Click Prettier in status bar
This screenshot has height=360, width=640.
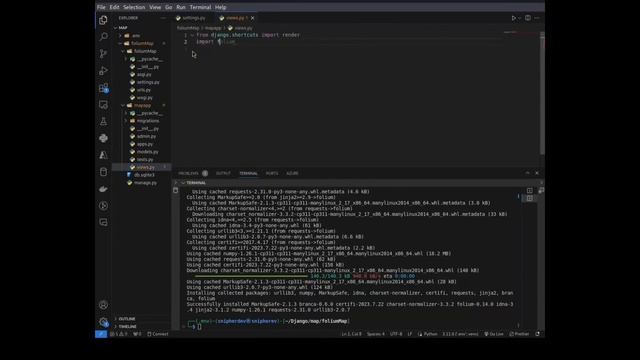519,334
